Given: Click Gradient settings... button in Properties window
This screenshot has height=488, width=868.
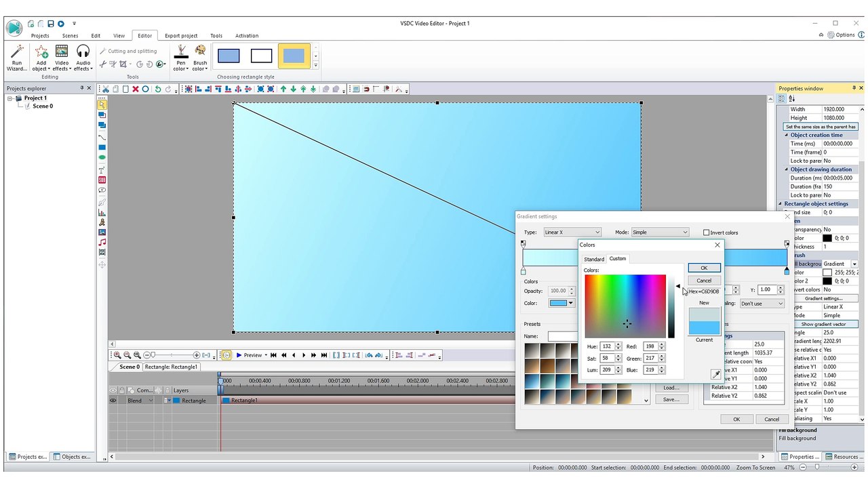Looking at the screenshot, I should pos(823,298).
